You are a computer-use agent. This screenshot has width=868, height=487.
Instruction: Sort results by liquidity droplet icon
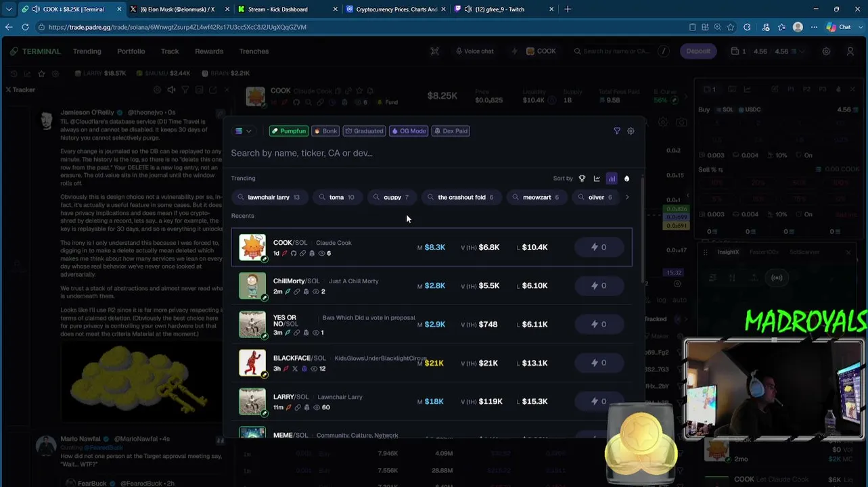click(x=626, y=179)
